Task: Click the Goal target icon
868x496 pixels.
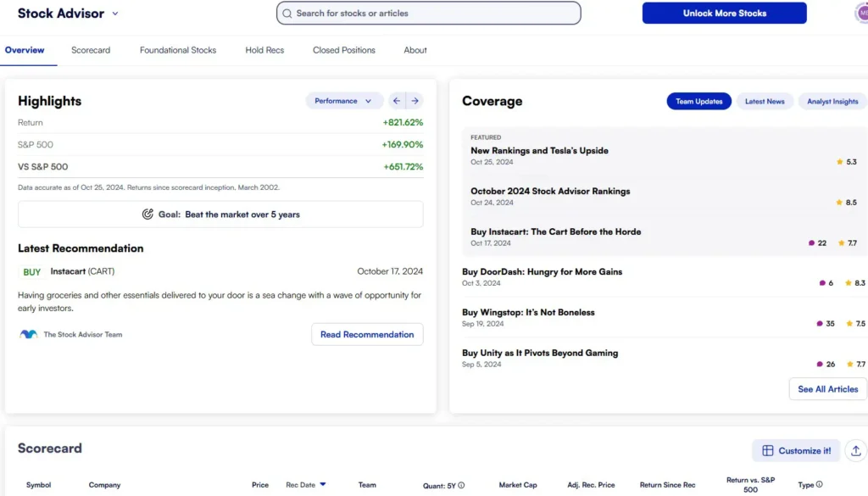Action: click(x=147, y=215)
